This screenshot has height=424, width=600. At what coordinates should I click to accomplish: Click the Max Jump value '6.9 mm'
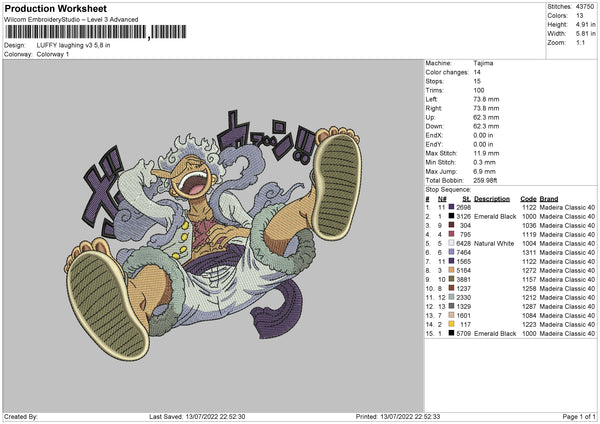coord(484,171)
